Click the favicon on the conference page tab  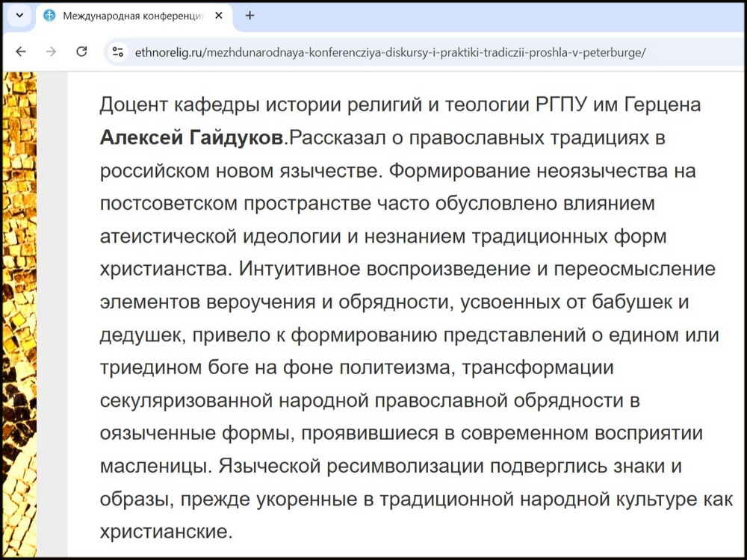(x=48, y=15)
